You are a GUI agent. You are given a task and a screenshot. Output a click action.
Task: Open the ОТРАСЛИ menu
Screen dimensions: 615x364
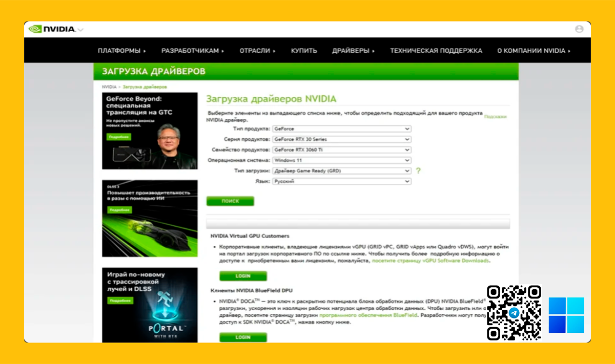coord(257,51)
